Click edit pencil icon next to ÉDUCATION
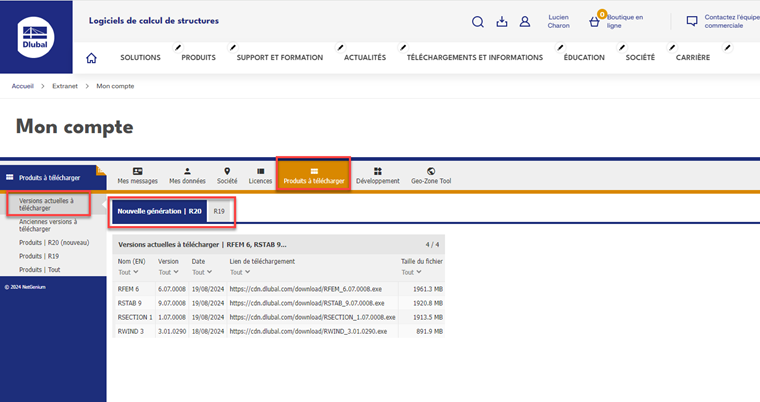Image resolution: width=760 pixels, height=402 pixels. click(x=621, y=47)
